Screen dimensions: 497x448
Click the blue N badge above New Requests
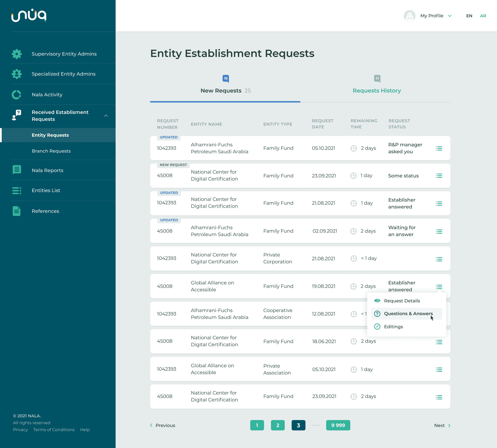[x=226, y=79]
